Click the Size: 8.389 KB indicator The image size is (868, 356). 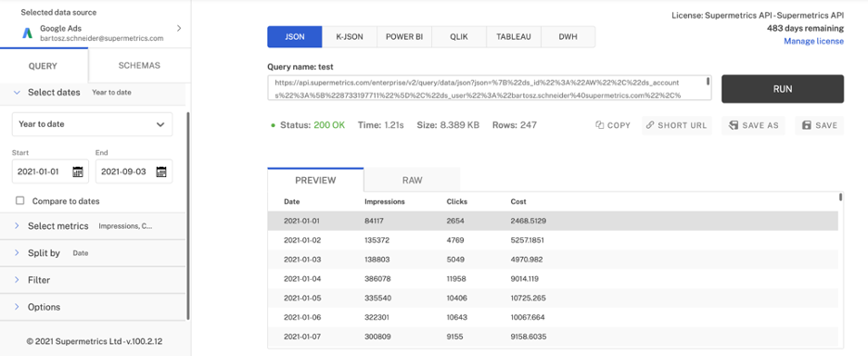[x=448, y=125]
